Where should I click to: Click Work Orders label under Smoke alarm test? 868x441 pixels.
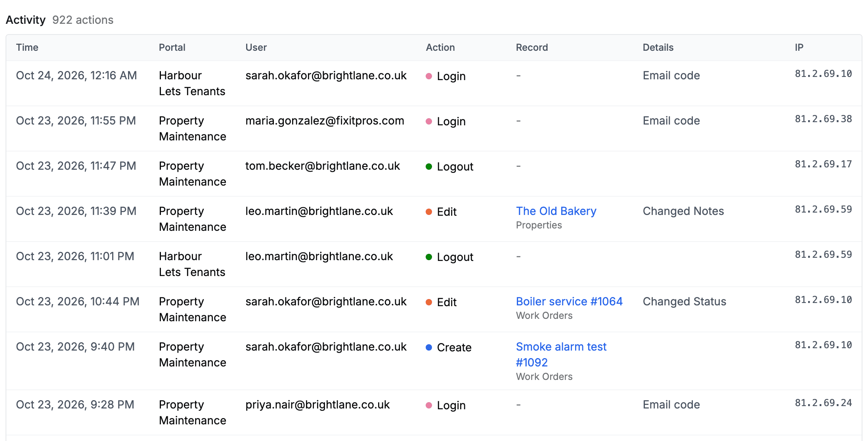click(x=544, y=377)
